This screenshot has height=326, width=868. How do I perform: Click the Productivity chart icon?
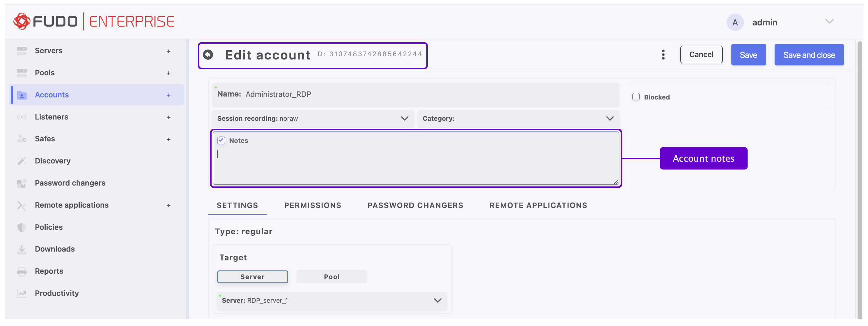tap(22, 294)
